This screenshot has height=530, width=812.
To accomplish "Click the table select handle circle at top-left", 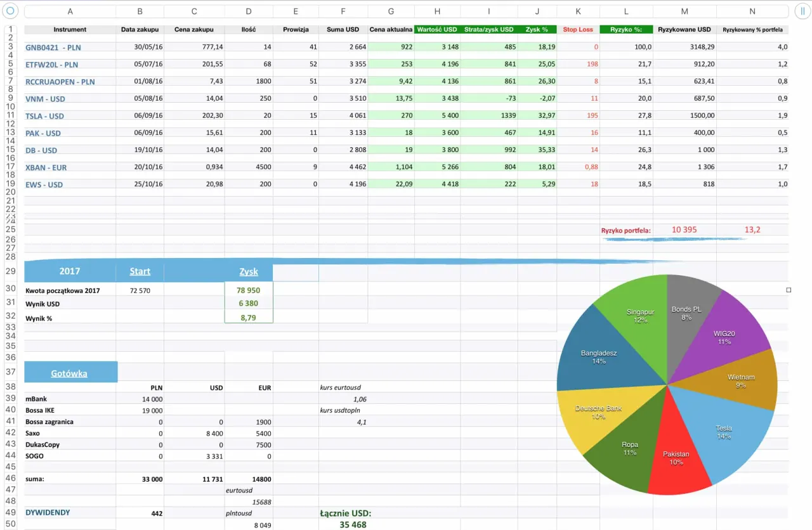I will pyautogui.click(x=10, y=11).
